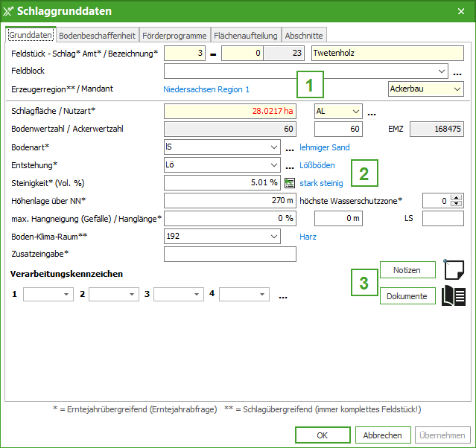Switch to the Bodenbeschaffenheit tab
476x448 pixels.
coord(97,35)
